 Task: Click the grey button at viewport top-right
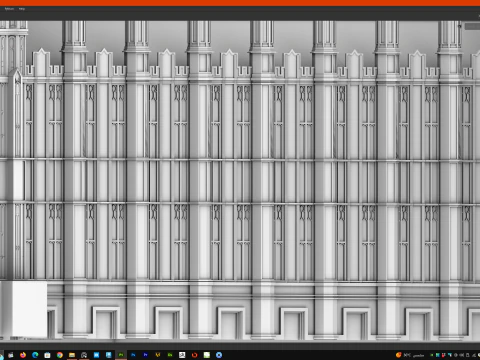coord(472,26)
